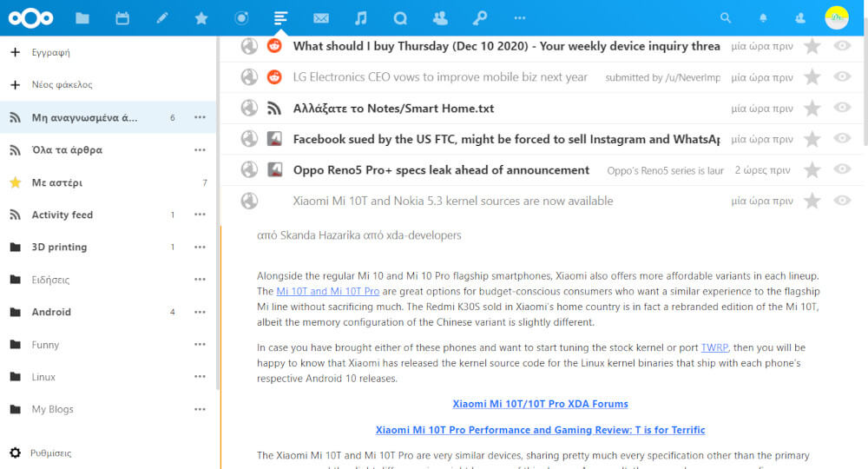Viewport: 868px width, 469px height.
Task: Open options menu for Linux folder
Action: [200, 377]
